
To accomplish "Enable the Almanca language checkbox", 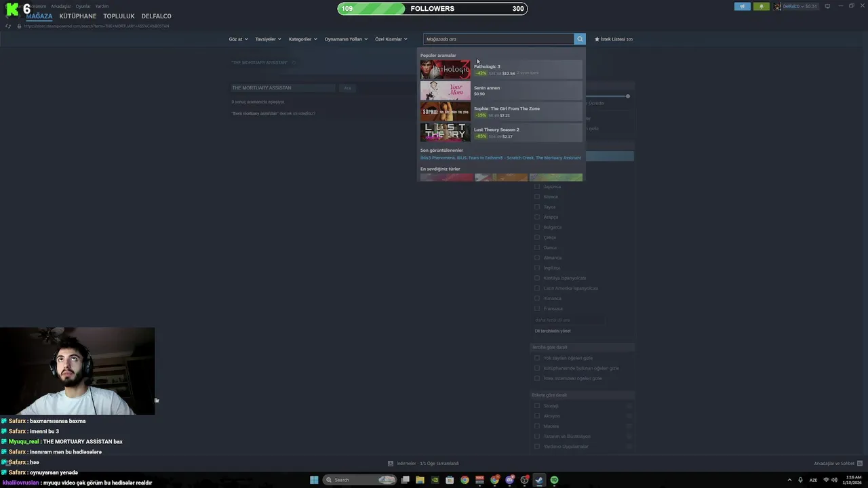I will pyautogui.click(x=537, y=258).
